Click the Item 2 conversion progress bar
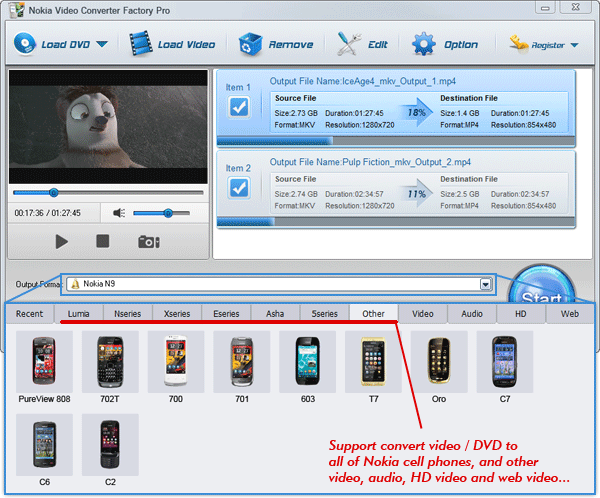 tap(396, 222)
